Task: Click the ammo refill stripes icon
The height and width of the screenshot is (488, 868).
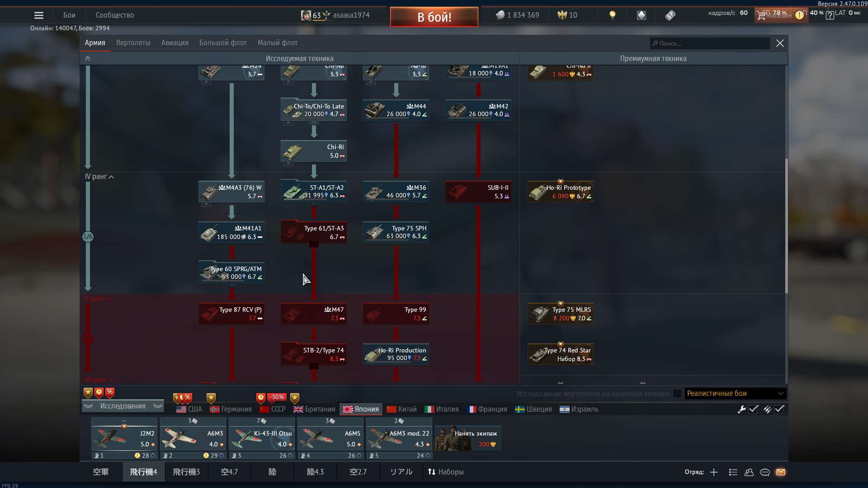Action: click(767, 409)
